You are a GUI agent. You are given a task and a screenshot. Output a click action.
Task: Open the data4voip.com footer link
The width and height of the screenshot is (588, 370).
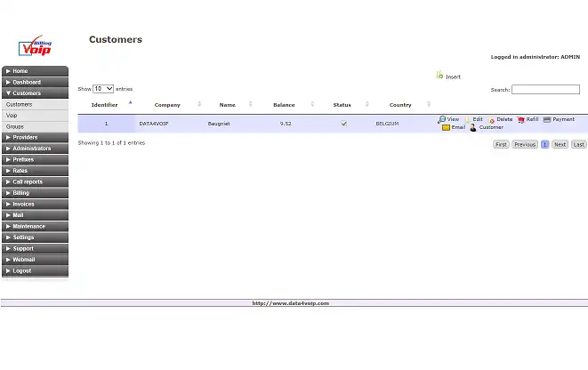click(x=291, y=303)
